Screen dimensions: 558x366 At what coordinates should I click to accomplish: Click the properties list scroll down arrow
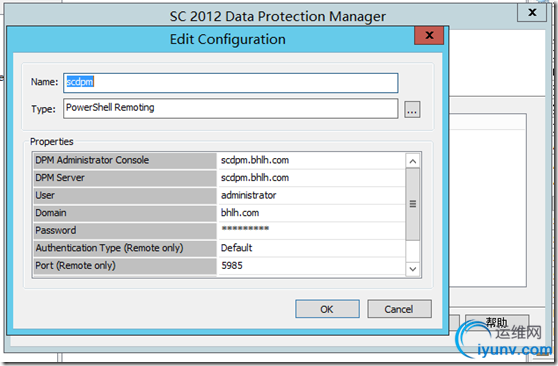point(413,269)
